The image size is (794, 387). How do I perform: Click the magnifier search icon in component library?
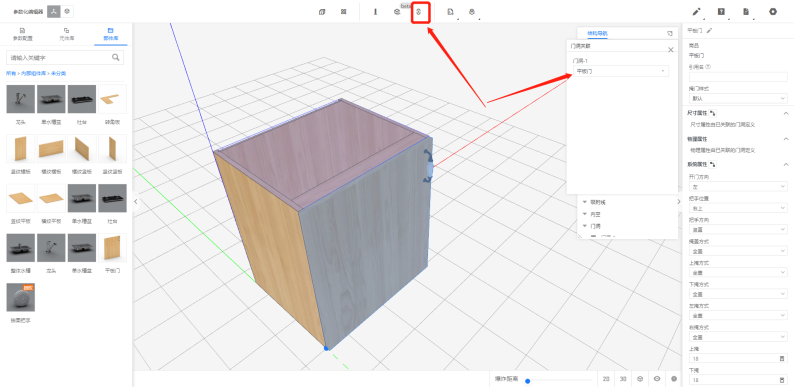116,57
